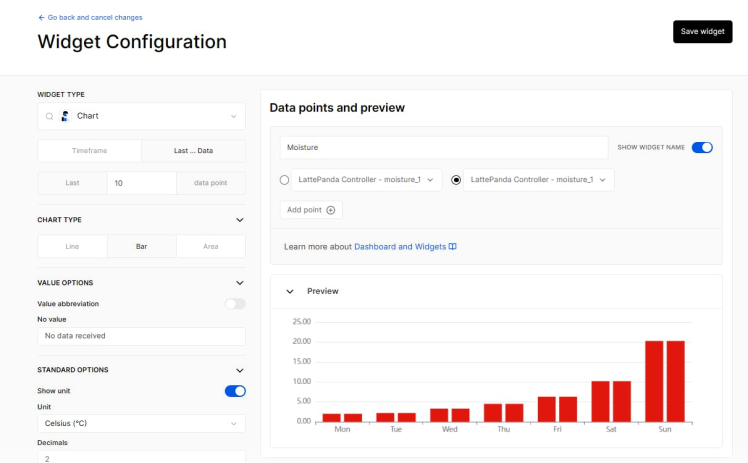
Task: Collapse the Value Options section
Action: (239, 283)
